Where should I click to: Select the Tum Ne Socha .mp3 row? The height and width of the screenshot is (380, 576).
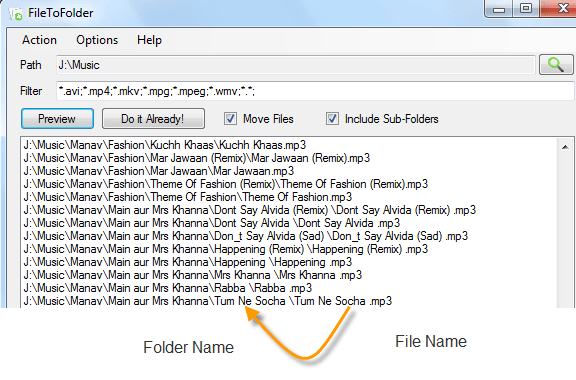(208, 301)
